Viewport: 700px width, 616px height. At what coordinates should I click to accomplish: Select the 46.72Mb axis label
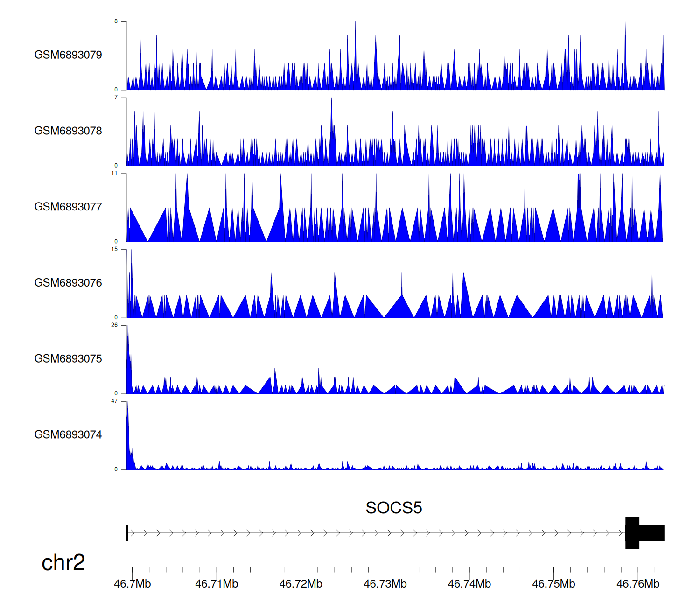(x=301, y=584)
